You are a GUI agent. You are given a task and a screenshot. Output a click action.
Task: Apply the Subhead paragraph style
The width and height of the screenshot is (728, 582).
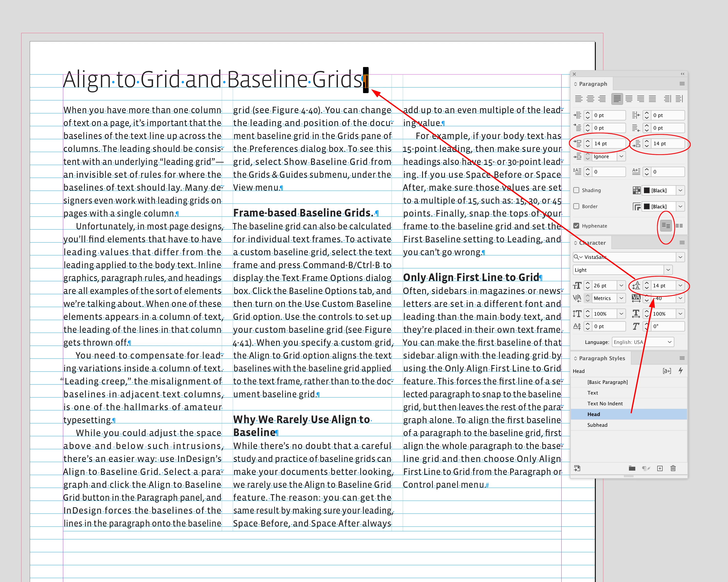597,425
